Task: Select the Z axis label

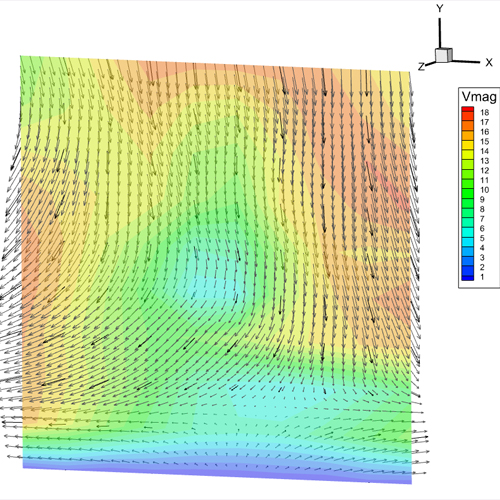Action: (x=422, y=67)
